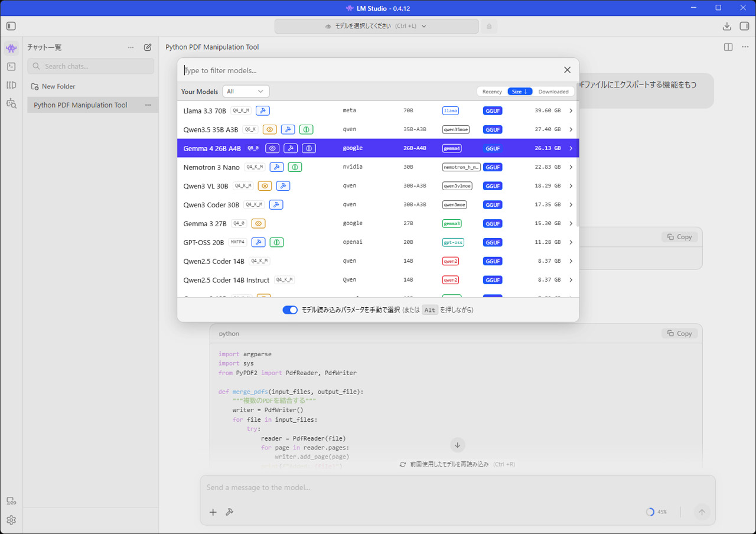Click the tool-use icon on Gemma 4 26B A4B
Screen dimensions: 756x534
coord(290,148)
